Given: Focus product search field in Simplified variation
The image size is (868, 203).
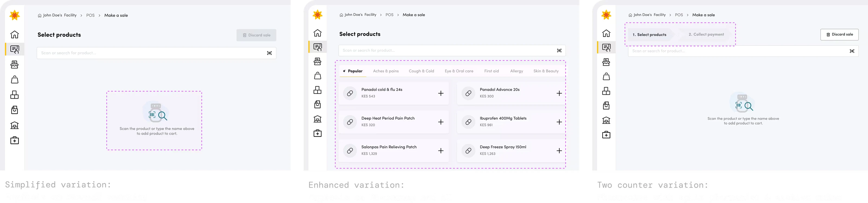Looking at the screenshot, I should coord(156,53).
